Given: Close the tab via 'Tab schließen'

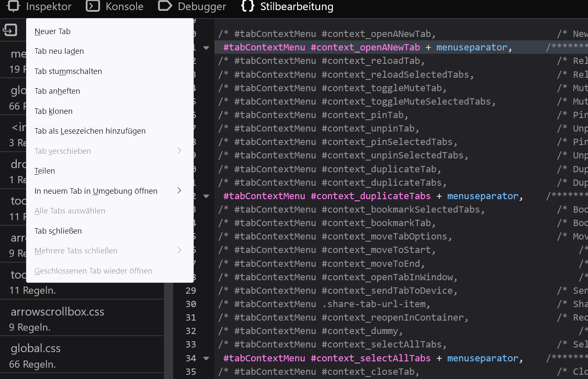Looking at the screenshot, I should click(x=58, y=231).
